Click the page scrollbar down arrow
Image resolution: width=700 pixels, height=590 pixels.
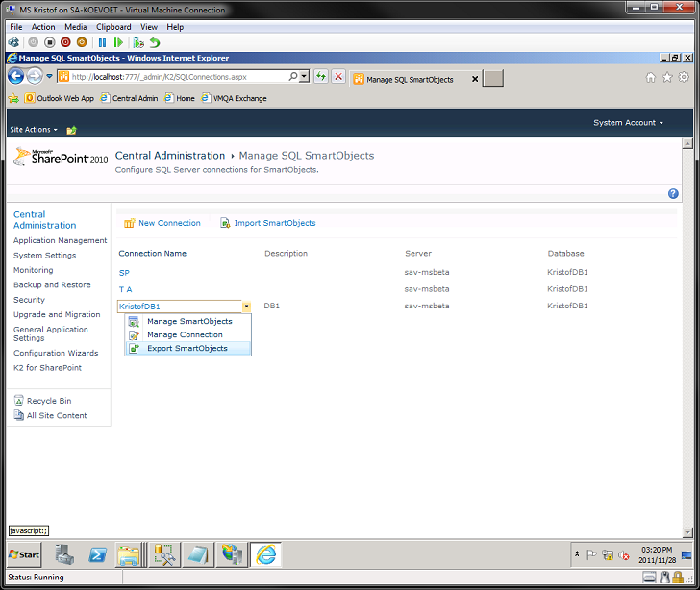pos(687,532)
